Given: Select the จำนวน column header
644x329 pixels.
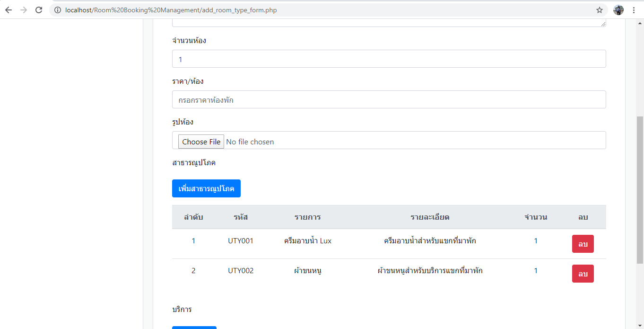Looking at the screenshot, I should (536, 217).
